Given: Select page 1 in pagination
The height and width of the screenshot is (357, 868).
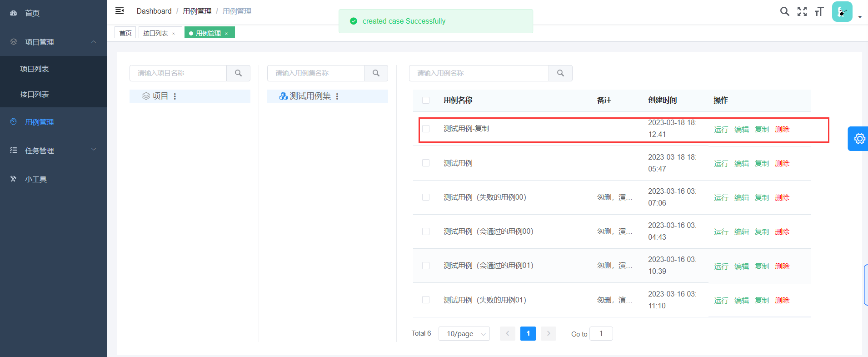Looking at the screenshot, I should tap(528, 334).
